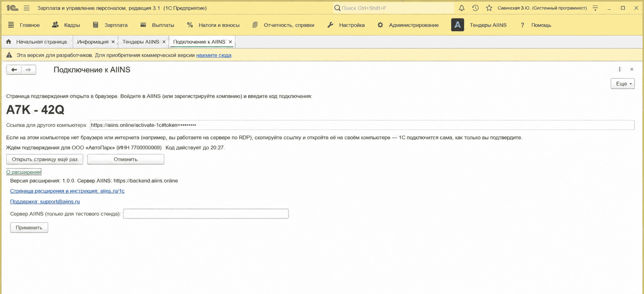Image resolution: width=644 pixels, height=294 pixels.
Task: Click Открыть страницу ещё раз button
Action: click(45, 159)
